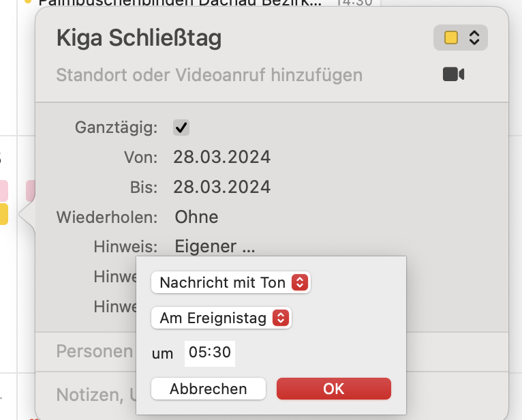
Task: Select the hour value in alert time
Action: tap(197, 353)
